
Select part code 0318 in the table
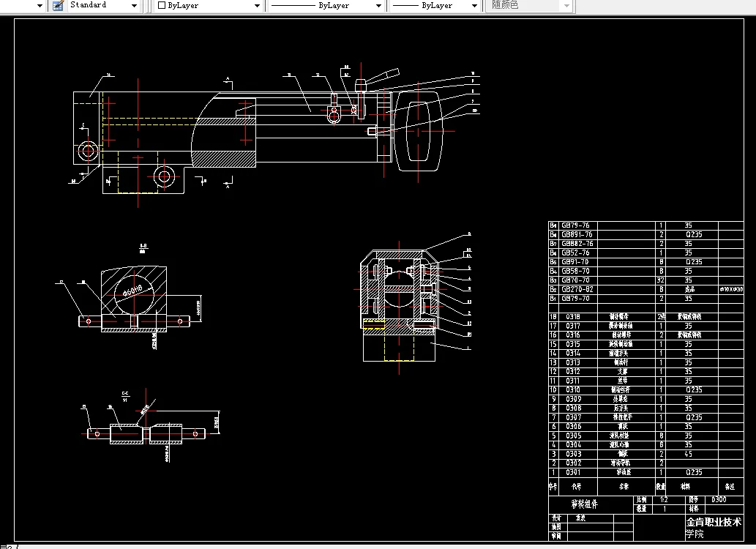tap(573, 317)
